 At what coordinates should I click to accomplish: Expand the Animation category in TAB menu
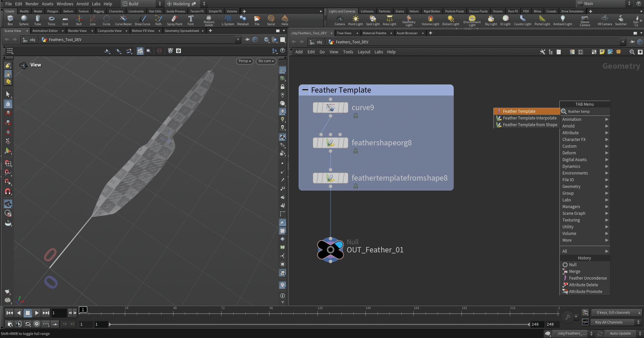pyautogui.click(x=585, y=119)
